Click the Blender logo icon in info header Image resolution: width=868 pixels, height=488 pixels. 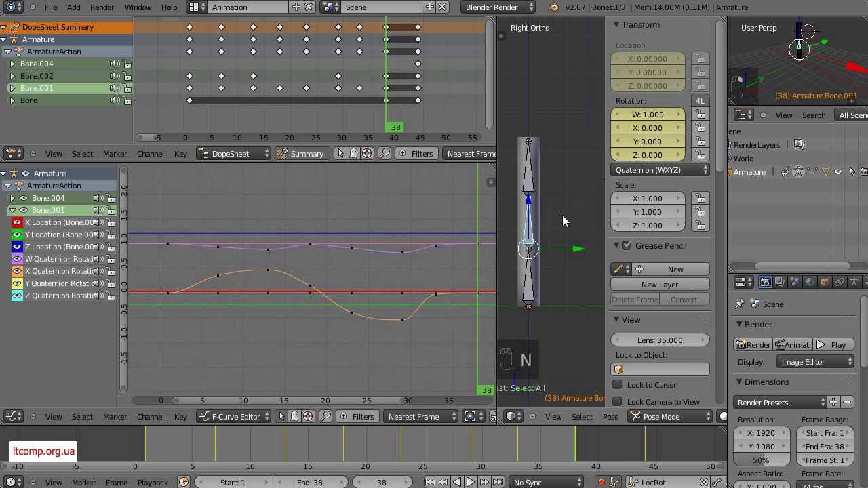click(553, 7)
